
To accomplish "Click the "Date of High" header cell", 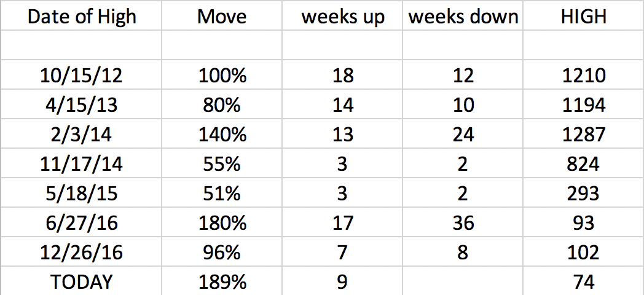I will [x=81, y=17].
